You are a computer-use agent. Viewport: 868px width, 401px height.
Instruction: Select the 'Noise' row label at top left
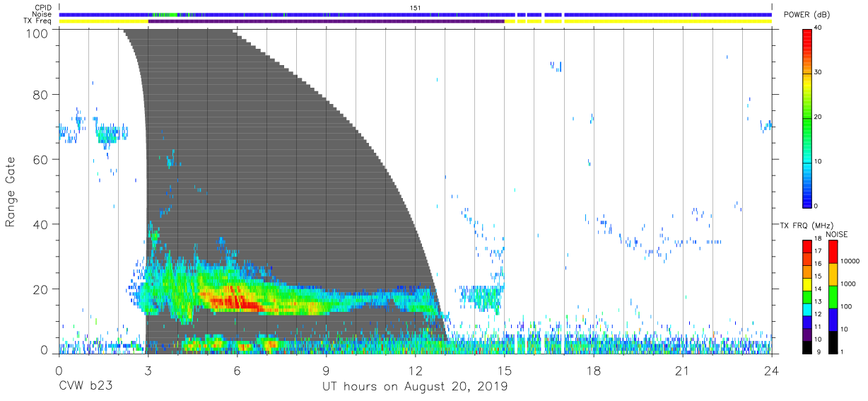[42, 14]
